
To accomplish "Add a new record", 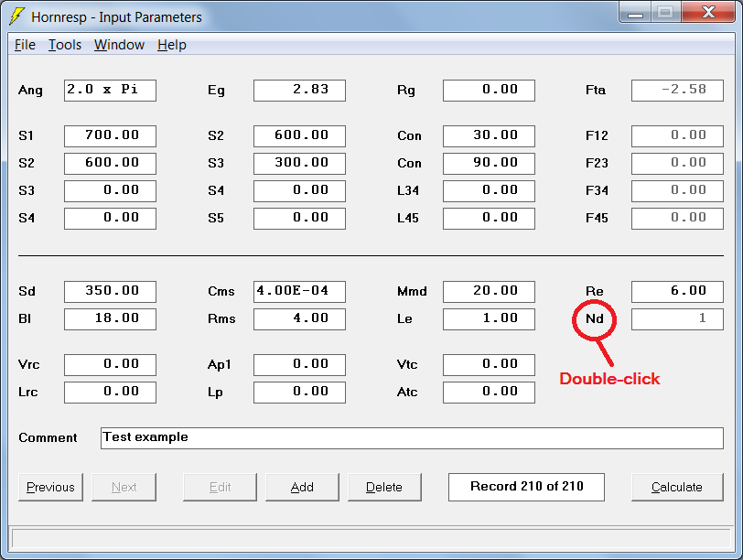I will pos(302,487).
